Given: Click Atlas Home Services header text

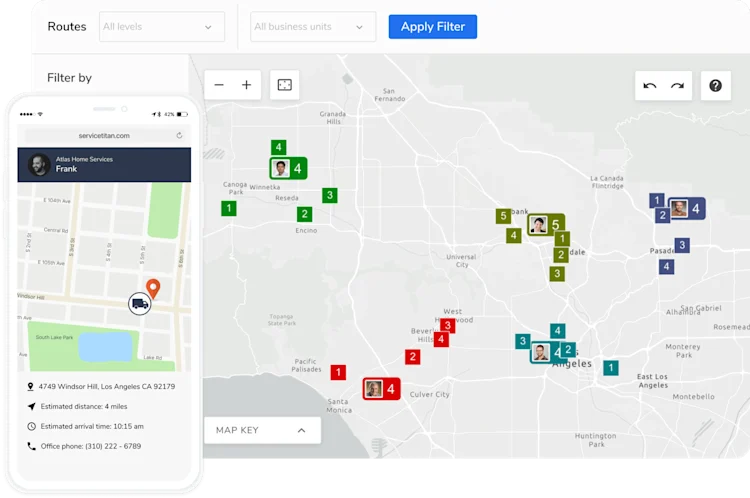Looking at the screenshot, I should tap(84, 159).
